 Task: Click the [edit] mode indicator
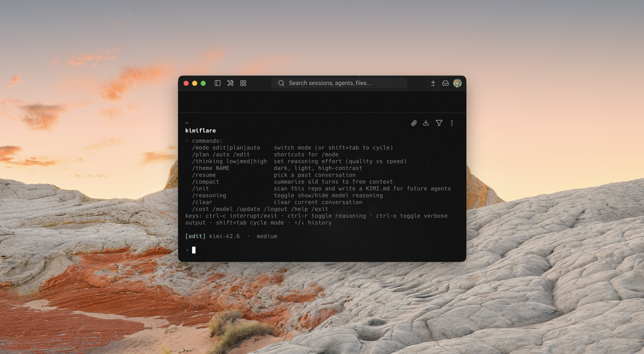[195, 236]
